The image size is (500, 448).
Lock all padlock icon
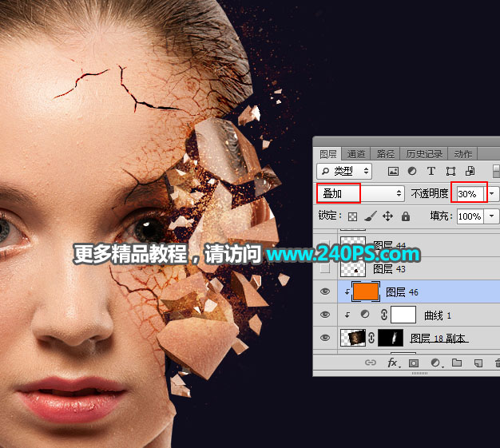point(406,216)
